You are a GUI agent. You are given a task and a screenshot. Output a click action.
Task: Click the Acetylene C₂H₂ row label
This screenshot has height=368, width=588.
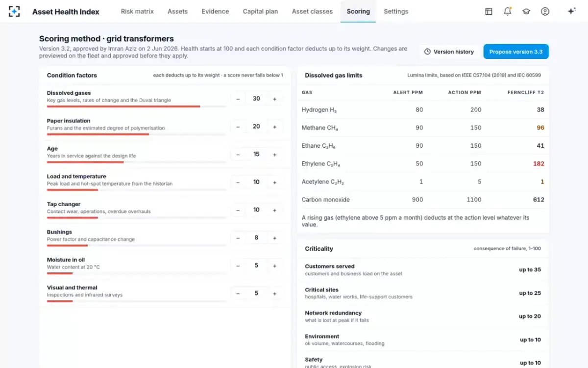pos(323,182)
